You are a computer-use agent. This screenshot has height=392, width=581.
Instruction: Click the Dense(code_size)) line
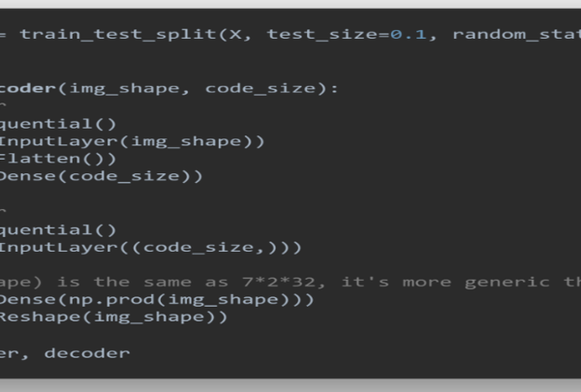[x=101, y=176]
